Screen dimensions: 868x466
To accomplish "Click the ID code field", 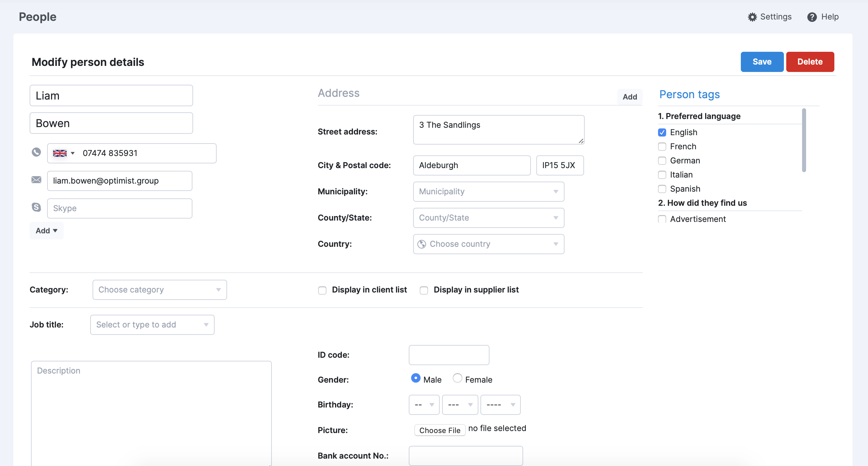I will click(449, 355).
